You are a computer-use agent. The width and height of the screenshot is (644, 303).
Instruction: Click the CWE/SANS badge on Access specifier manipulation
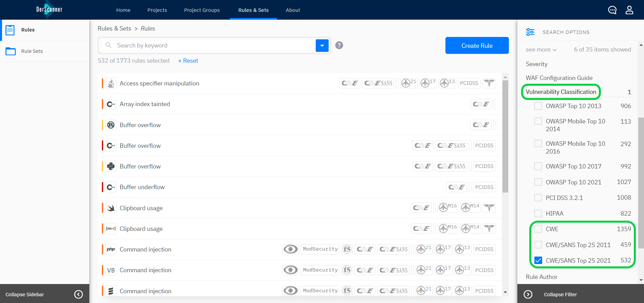pyautogui.click(x=378, y=83)
